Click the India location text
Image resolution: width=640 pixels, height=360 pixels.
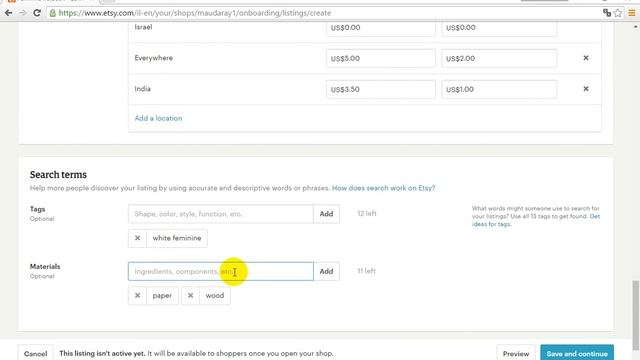(x=142, y=89)
